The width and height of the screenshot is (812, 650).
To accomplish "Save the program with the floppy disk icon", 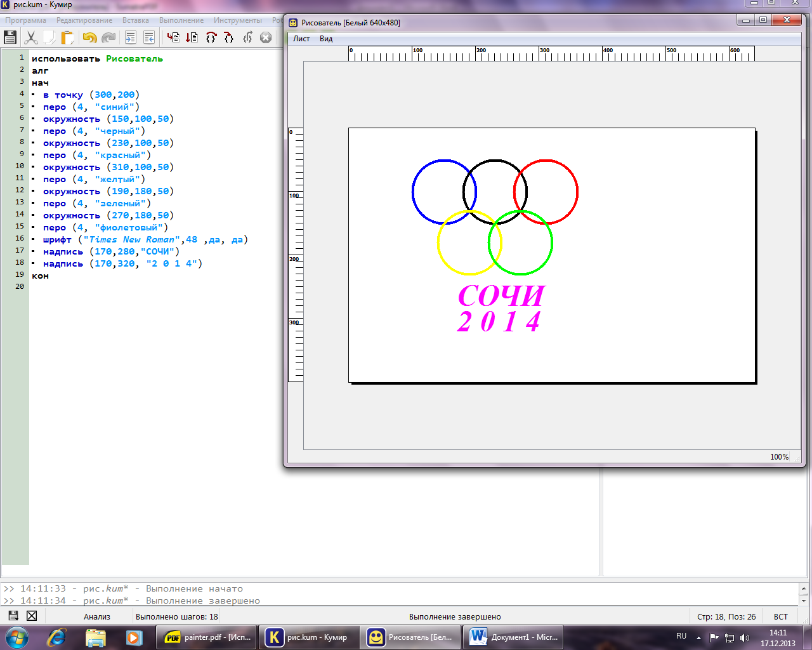I will click(x=10, y=37).
